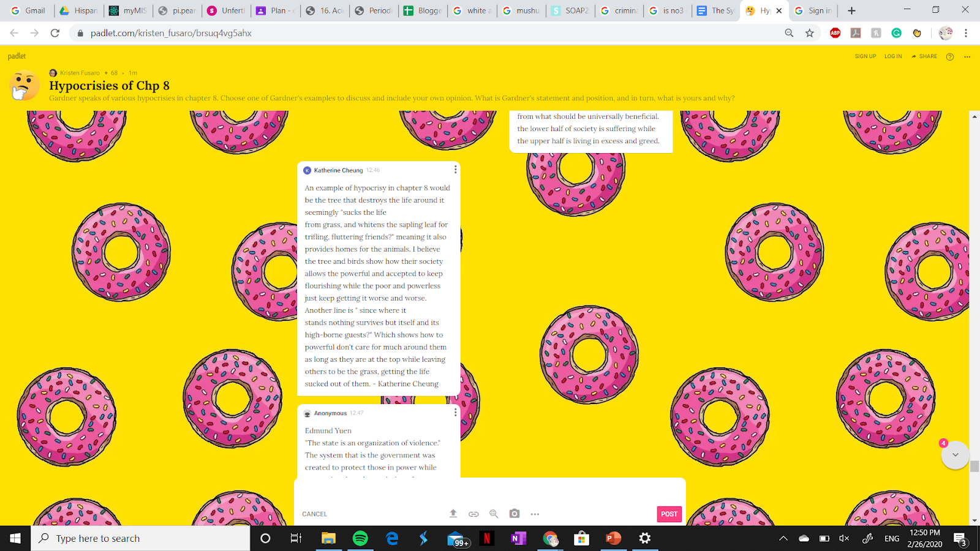Open the ABP extension icon
980x551 pixels.
tap(835, 33)
